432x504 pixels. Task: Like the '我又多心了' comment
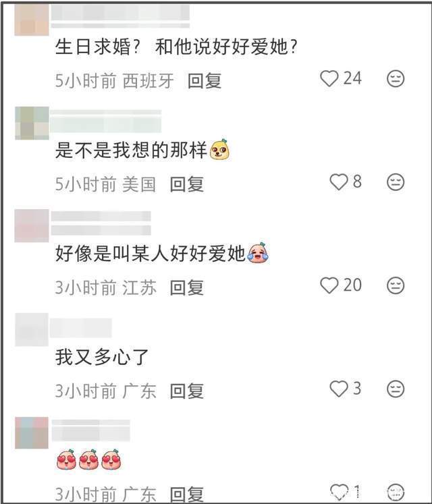click(x=339, y=389)
